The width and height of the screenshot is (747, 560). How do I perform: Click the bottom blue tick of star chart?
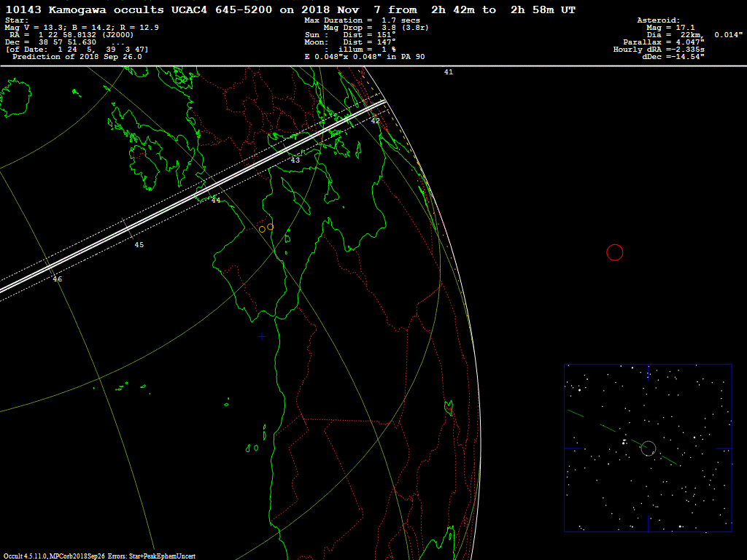click(x=648, y=524)
